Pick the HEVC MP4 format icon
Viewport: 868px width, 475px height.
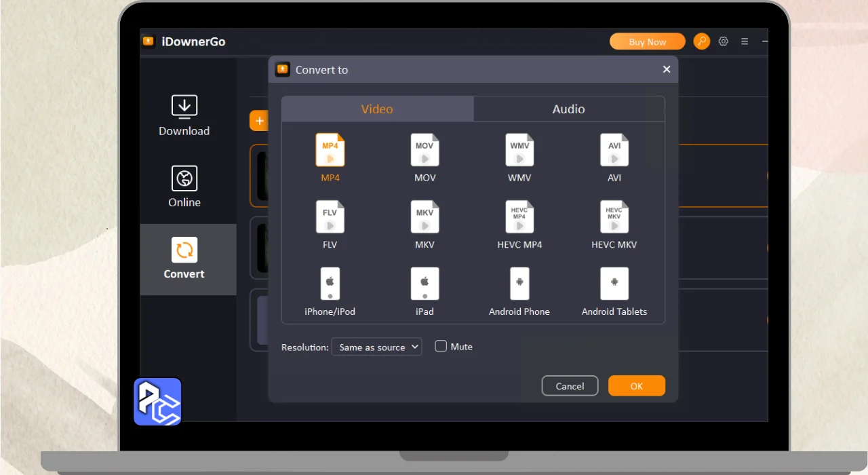pos(519,217)
